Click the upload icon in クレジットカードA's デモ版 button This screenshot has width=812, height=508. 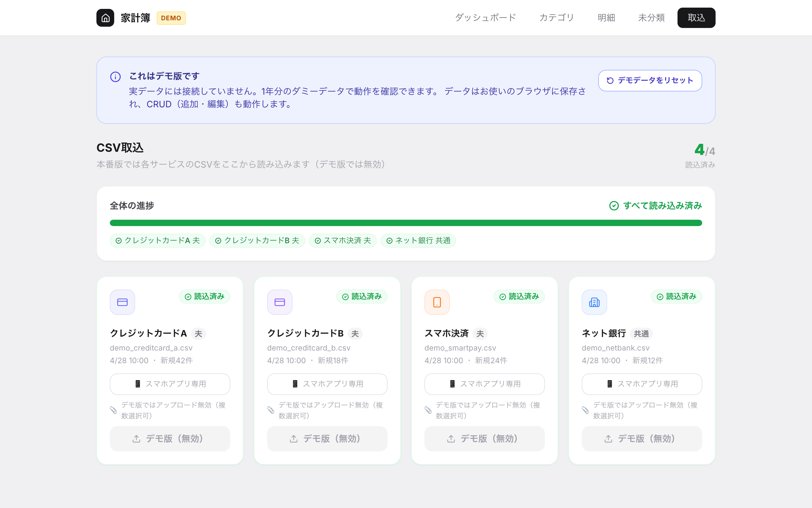point(136,439)
